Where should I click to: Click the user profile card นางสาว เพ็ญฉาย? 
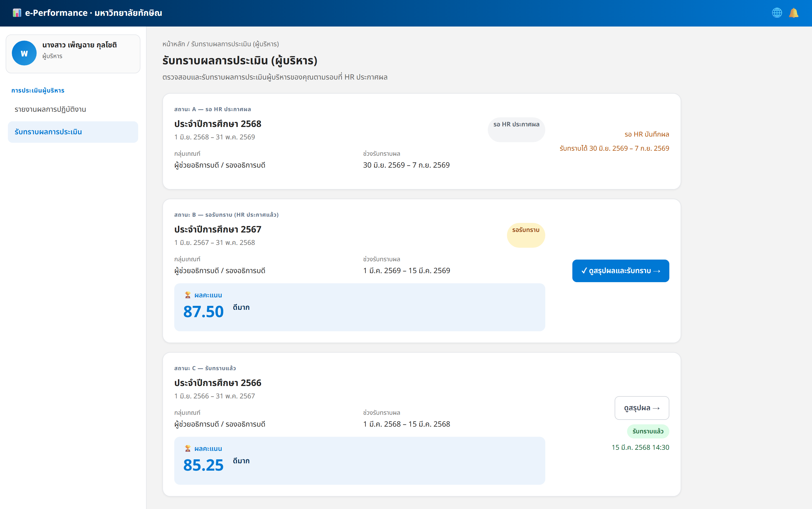73,54
